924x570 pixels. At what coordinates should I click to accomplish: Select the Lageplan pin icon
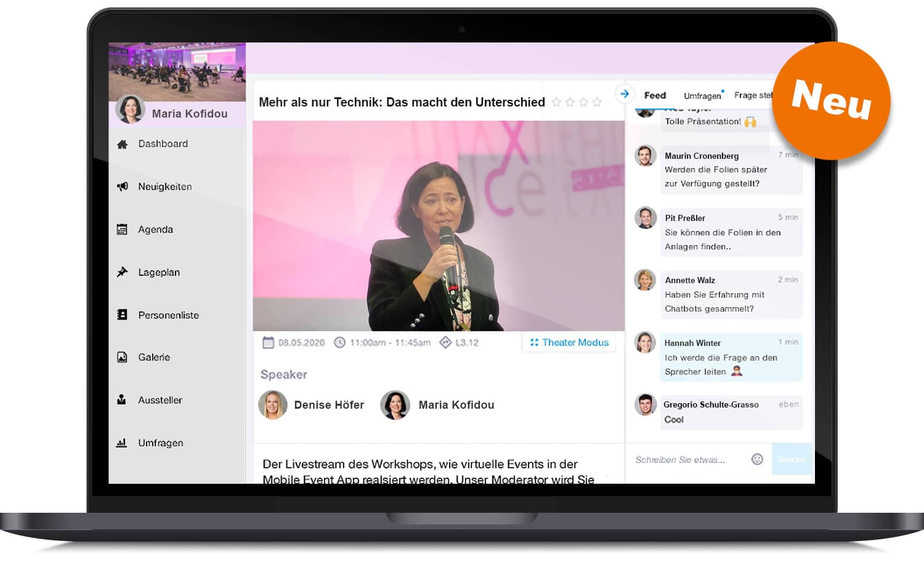point(122,272)
